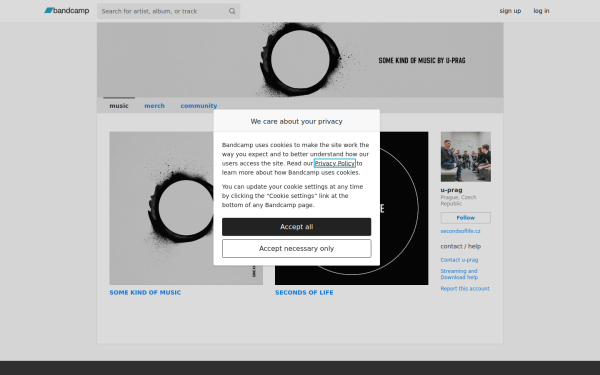Switch to the community tab

click(x=199, y=106)
